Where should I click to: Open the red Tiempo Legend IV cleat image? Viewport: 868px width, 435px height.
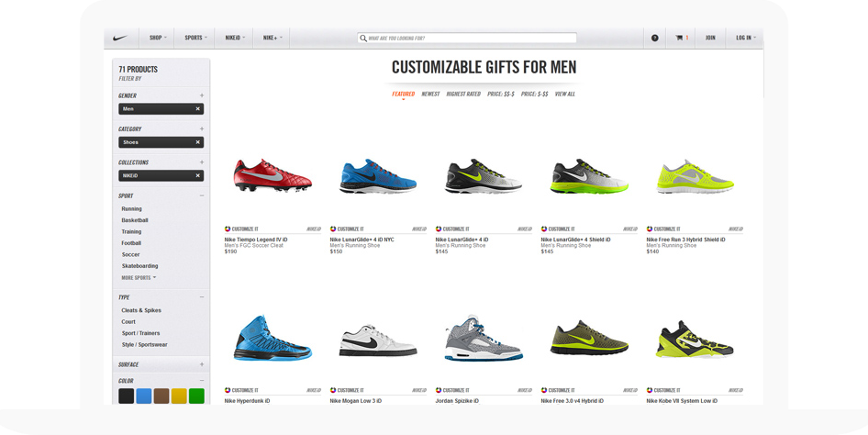(x=273, y=175)
